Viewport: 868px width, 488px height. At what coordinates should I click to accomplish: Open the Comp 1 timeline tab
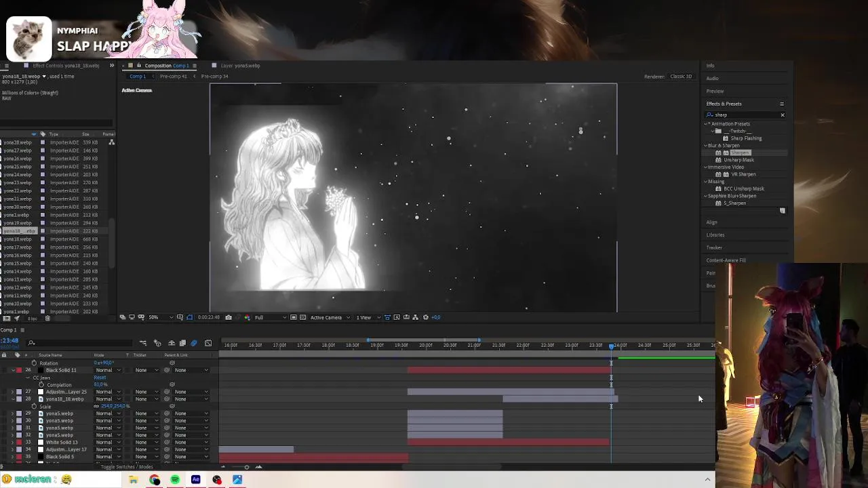(x=8, y=330)
